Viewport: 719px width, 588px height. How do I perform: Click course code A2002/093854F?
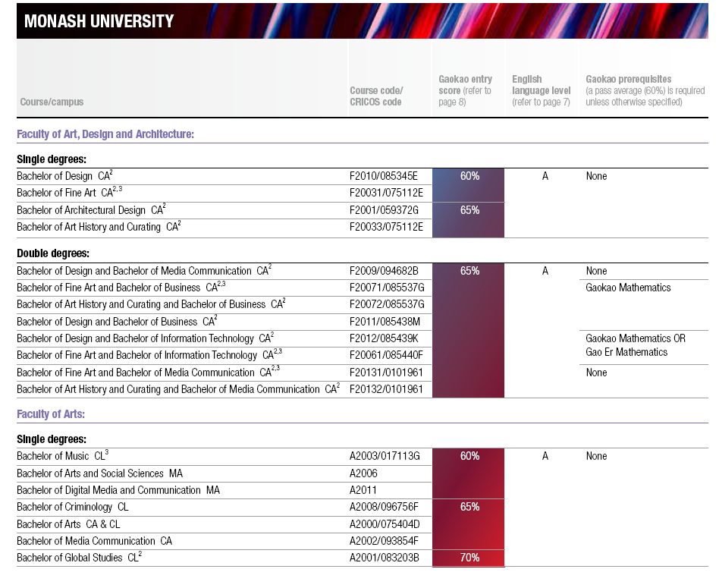384,541
